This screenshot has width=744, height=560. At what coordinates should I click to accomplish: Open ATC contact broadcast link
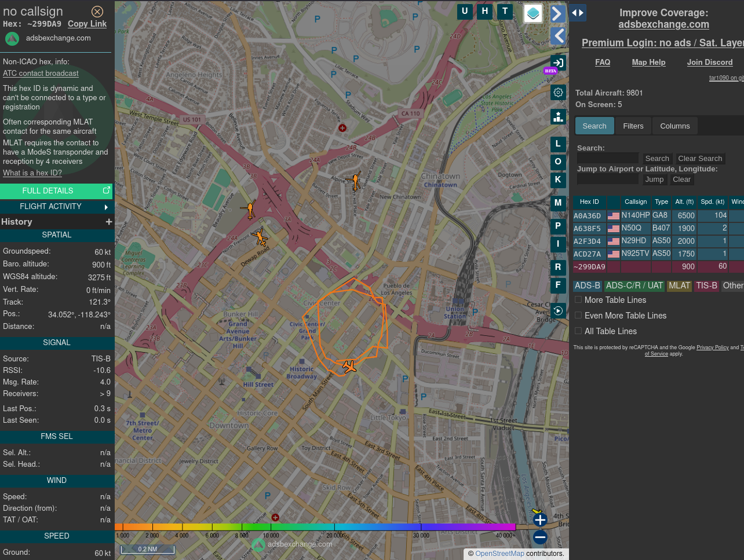(x=41, y=74)
